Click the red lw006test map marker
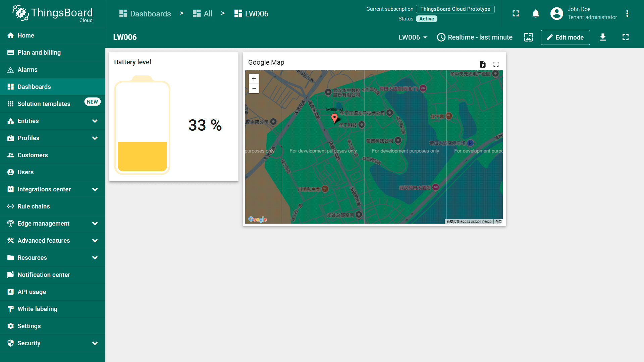644x362 pixels. (334, 118)
